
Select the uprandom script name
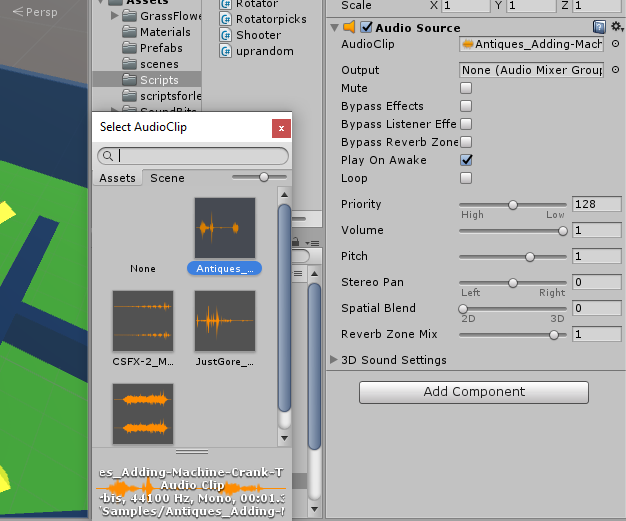[265, 51]
